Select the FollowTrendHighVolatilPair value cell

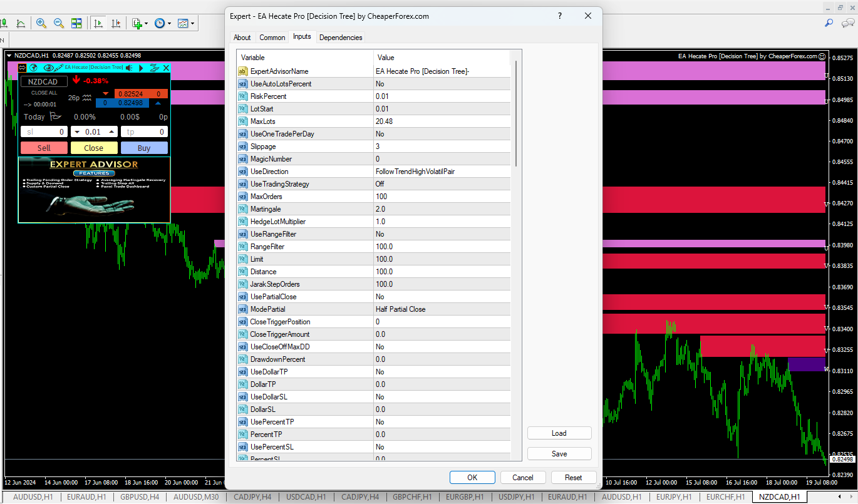442,172
